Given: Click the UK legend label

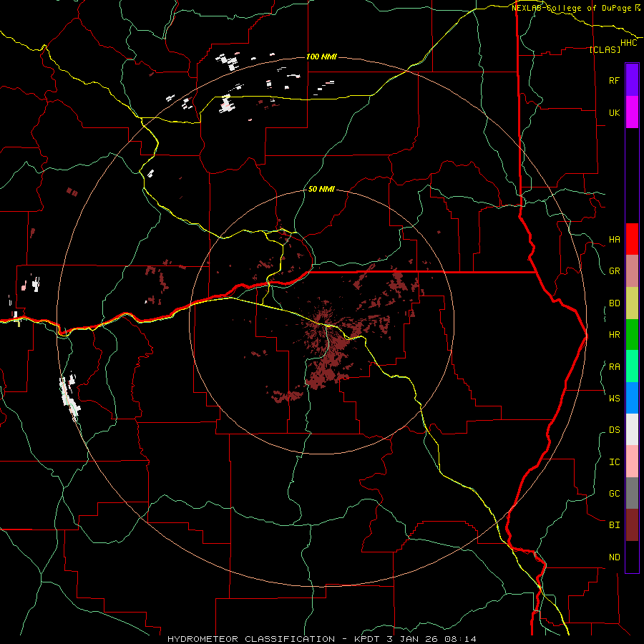Looking at the screenshot, I should pyautogui.click(x=614, y=112).
